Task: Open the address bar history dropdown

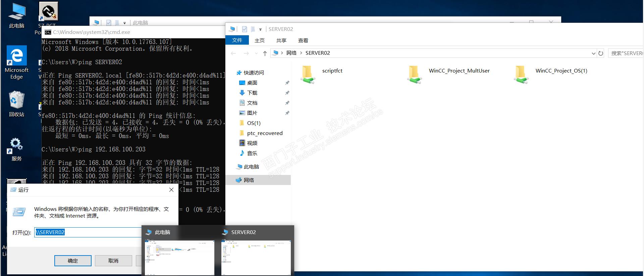Action: 593,53
